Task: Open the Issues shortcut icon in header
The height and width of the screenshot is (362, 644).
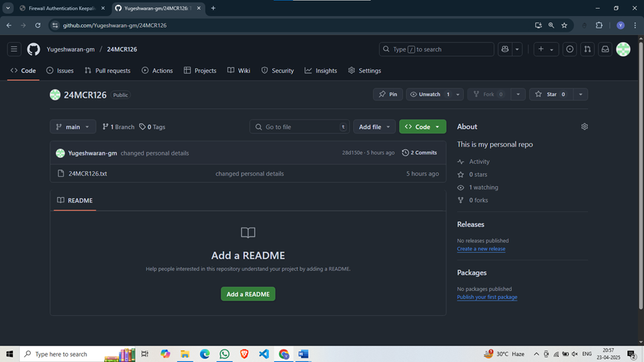Action: 569,50
